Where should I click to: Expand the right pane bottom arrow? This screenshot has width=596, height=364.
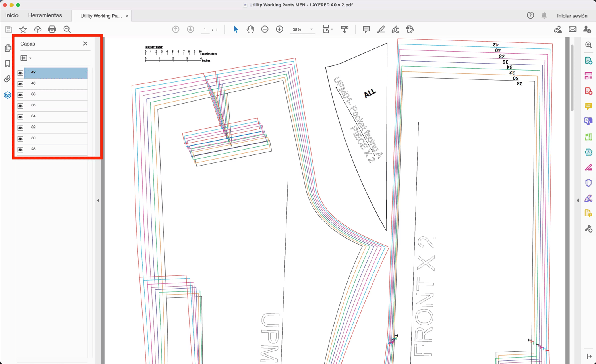coord(589,356)
